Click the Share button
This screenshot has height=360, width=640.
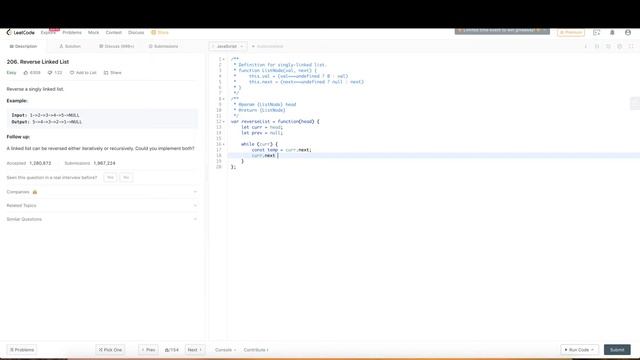113,73
